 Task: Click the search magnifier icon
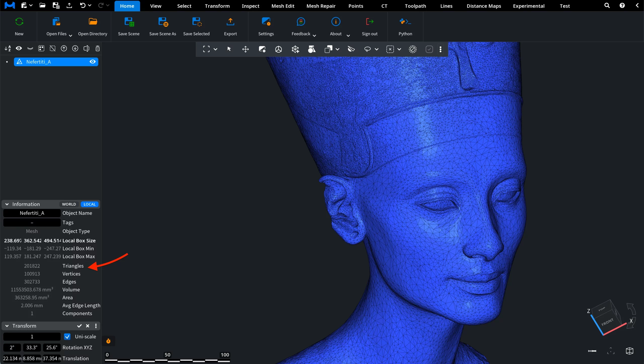607,6
